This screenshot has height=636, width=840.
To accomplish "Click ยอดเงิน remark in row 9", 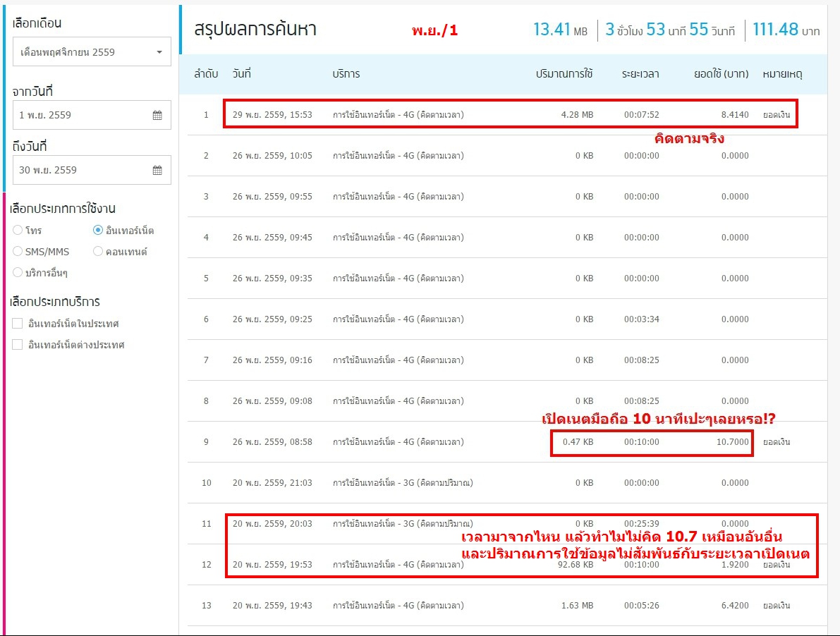I will 777,441.
